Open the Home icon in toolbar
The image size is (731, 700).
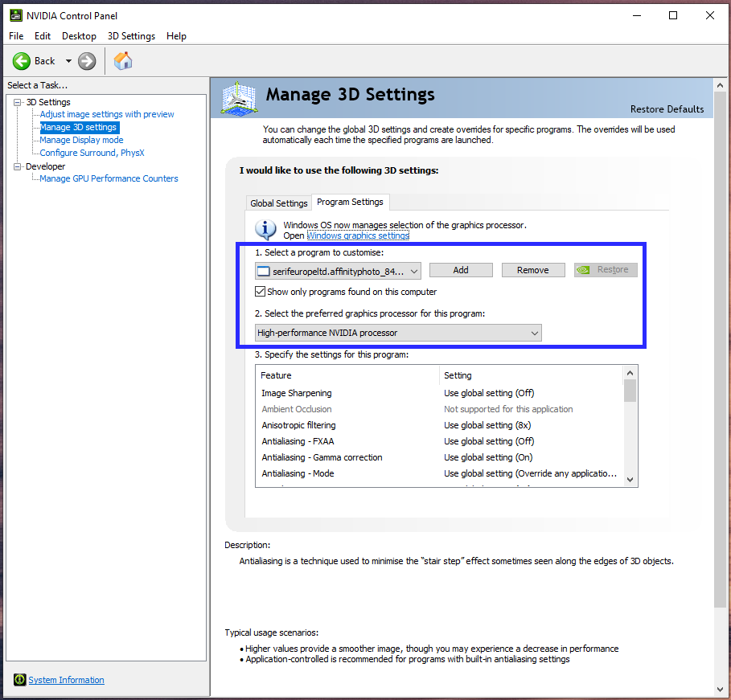(123, 60)
